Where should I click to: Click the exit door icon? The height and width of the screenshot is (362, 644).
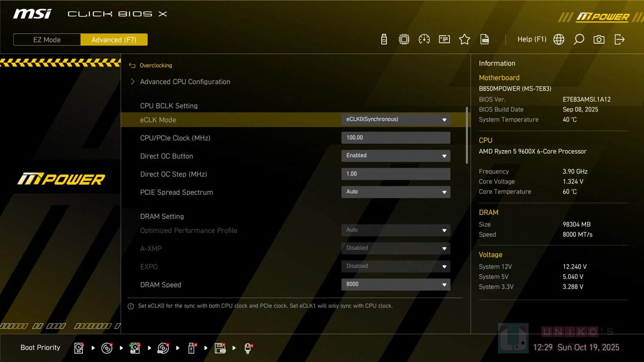pyautogui.click(x=619, y=39)
